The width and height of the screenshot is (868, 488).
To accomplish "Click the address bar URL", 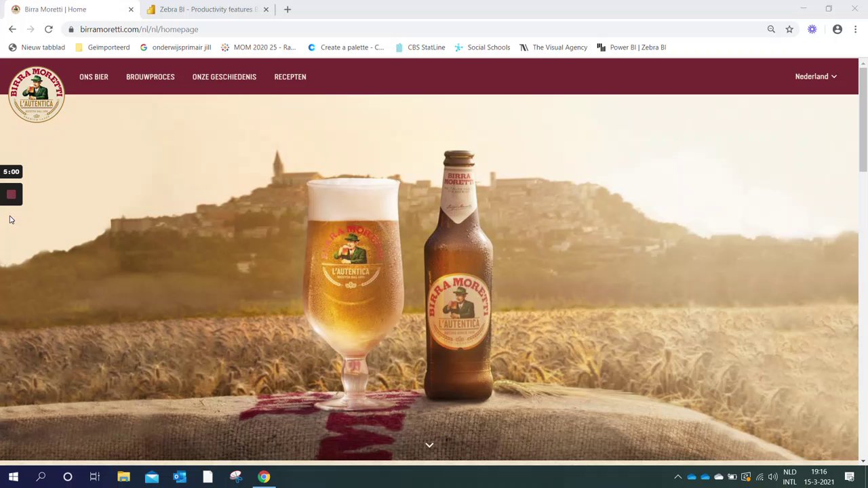I will pyautogui.click(x=139, y=29).
